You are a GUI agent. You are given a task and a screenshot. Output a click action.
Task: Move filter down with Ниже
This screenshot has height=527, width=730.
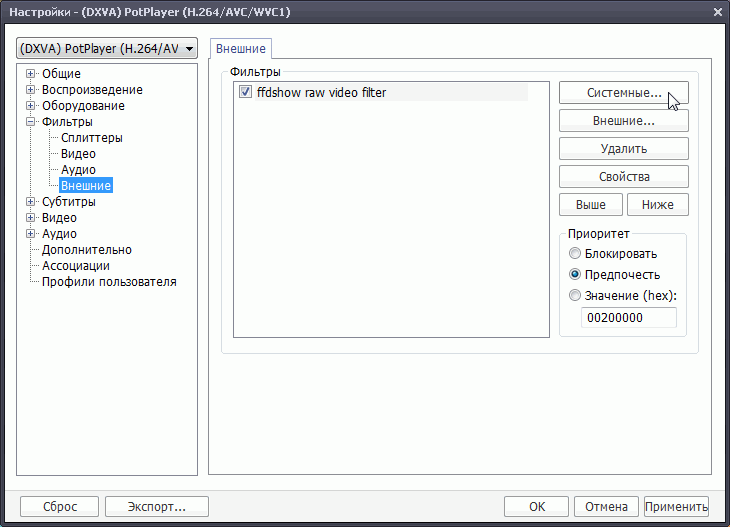click(657, 205)
